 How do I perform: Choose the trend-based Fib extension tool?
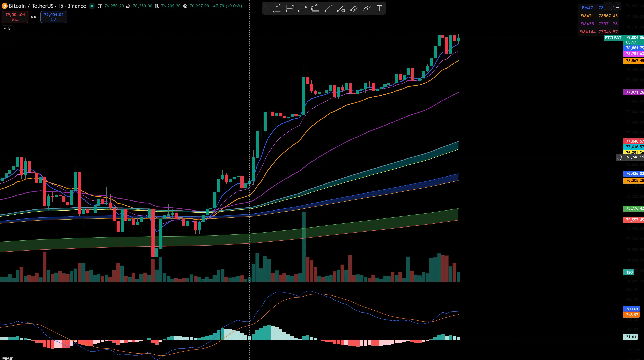pos(315,9)
